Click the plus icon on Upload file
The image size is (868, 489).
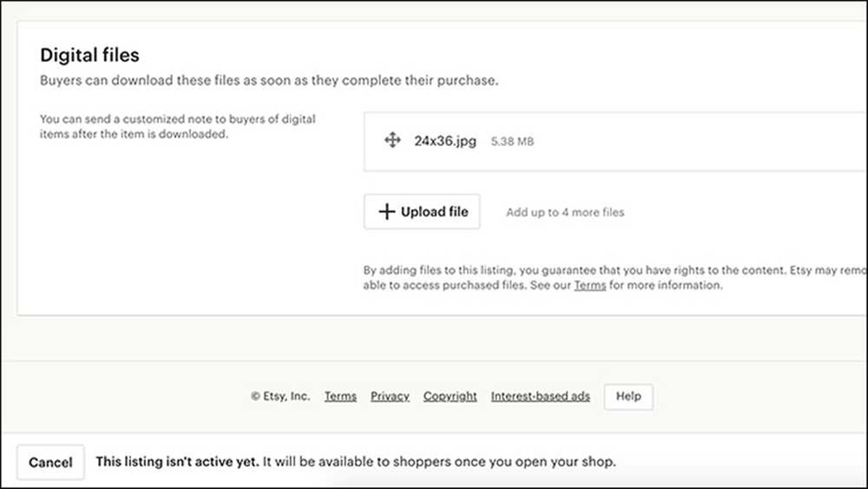[x=387, y=212]
